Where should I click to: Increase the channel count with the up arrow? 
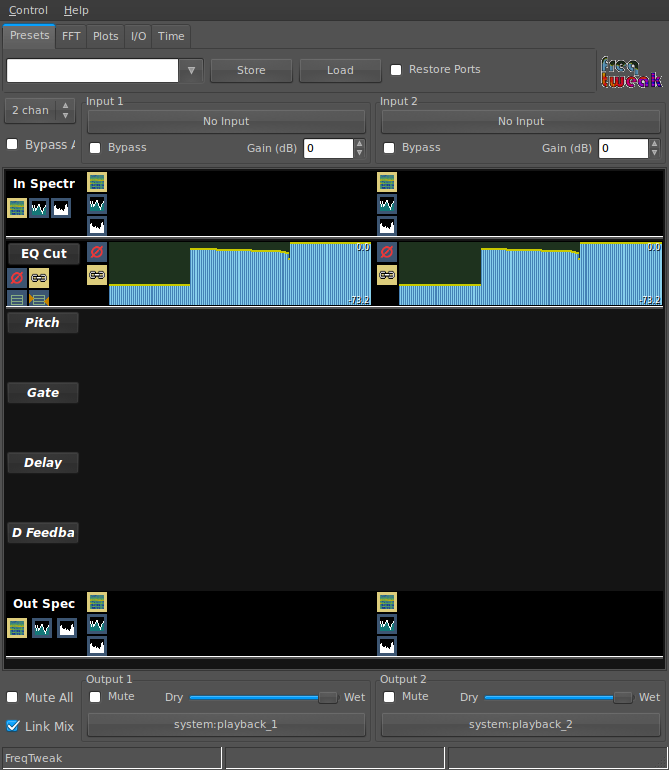pyautogui.click(x=65, y=105)
